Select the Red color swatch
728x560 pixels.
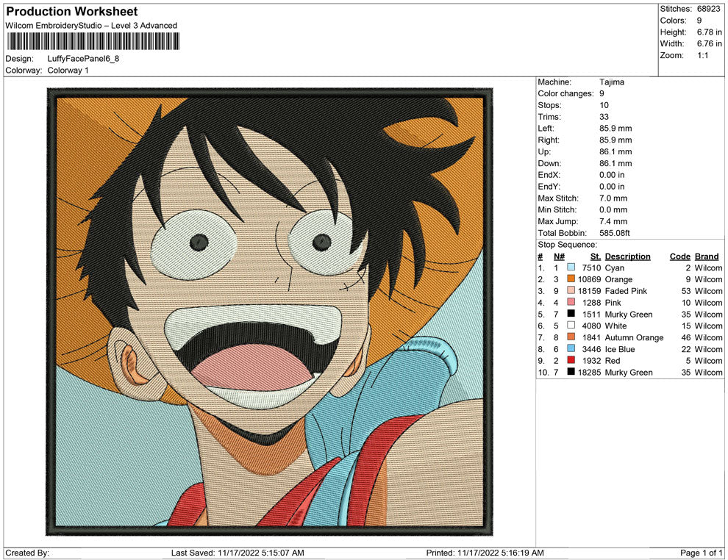click(571, 360)
